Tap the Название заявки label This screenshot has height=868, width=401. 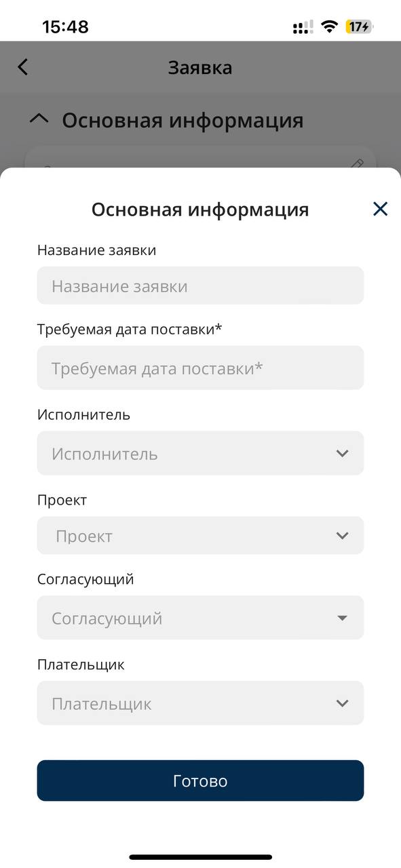coord(96,250)
